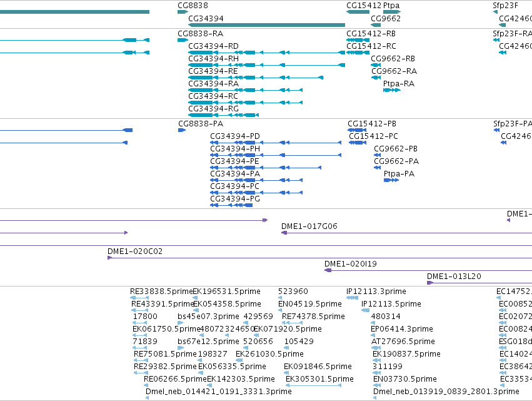Pick the CG34394-PG protein label
This screenshot has height=401, width=532.
[x=235, y=200]
